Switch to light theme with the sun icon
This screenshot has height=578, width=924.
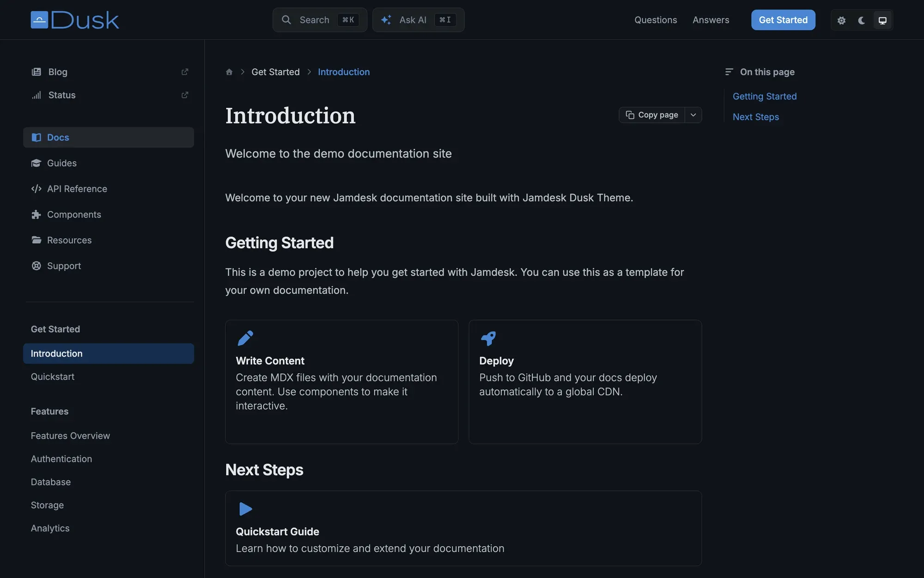click(841, 20)
